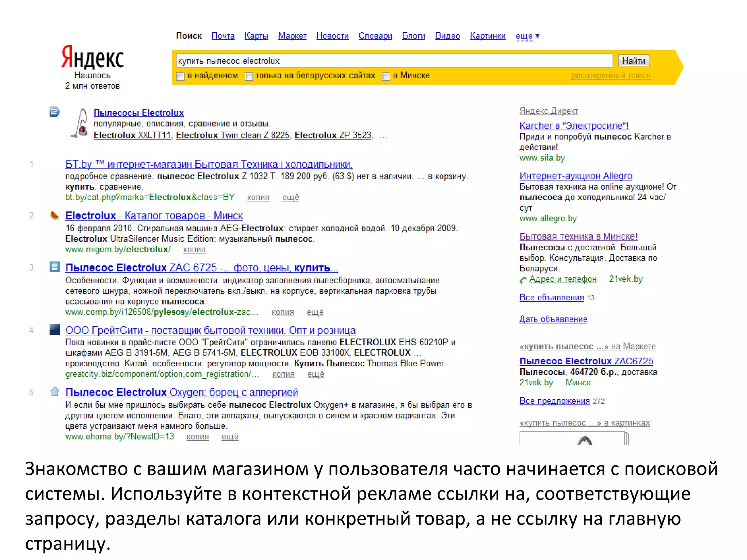Open Пылесос Electrolux ZAC6725 market offer

pos(586,361)
